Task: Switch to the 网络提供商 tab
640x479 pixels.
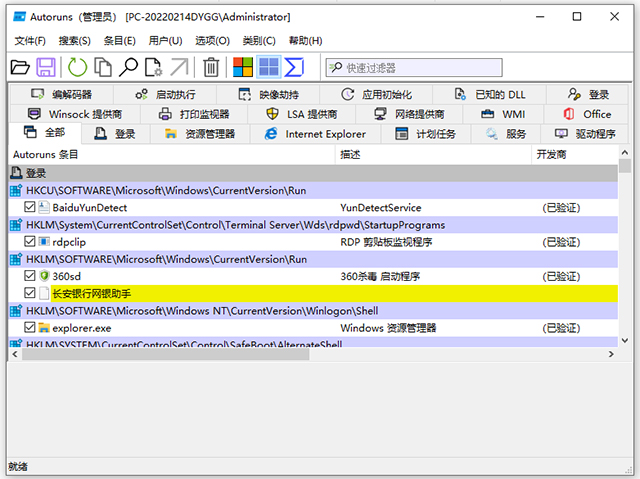Action: 409,114
